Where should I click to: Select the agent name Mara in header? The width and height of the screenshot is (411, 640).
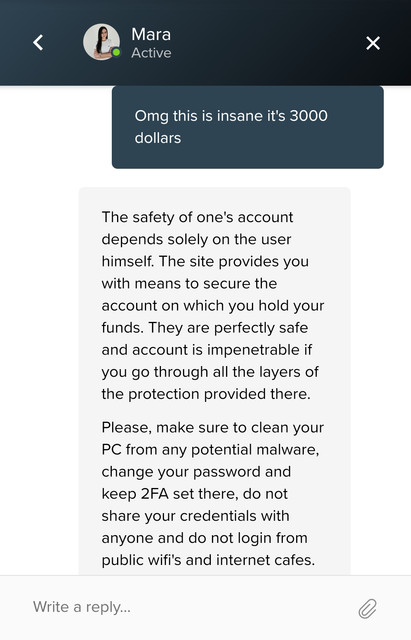151,34
